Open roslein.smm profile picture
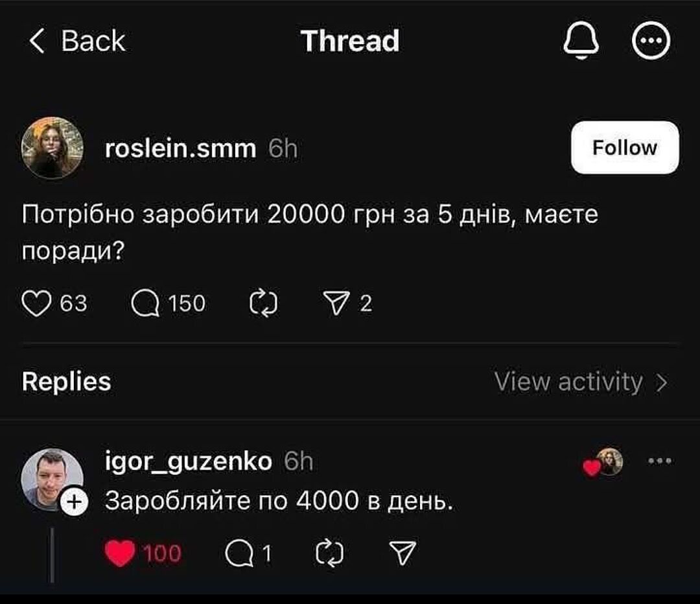700x604 pixels. pos(52,148)
